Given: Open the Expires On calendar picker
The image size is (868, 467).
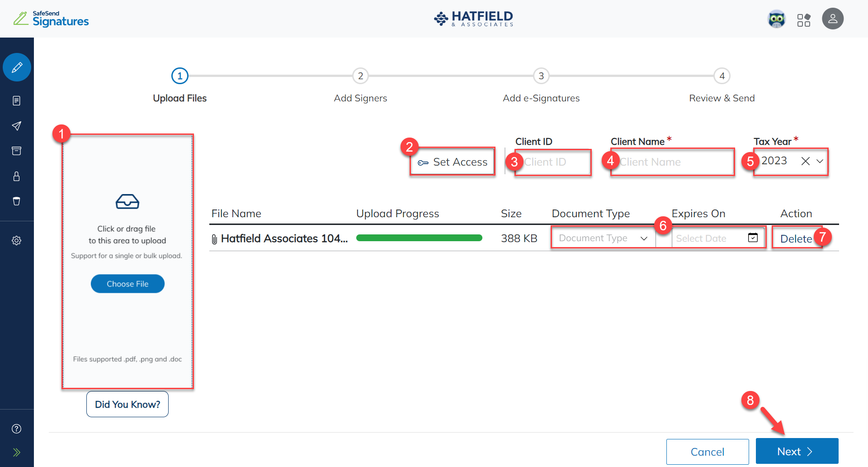Looking at the screenshot, I should (753, 238).
